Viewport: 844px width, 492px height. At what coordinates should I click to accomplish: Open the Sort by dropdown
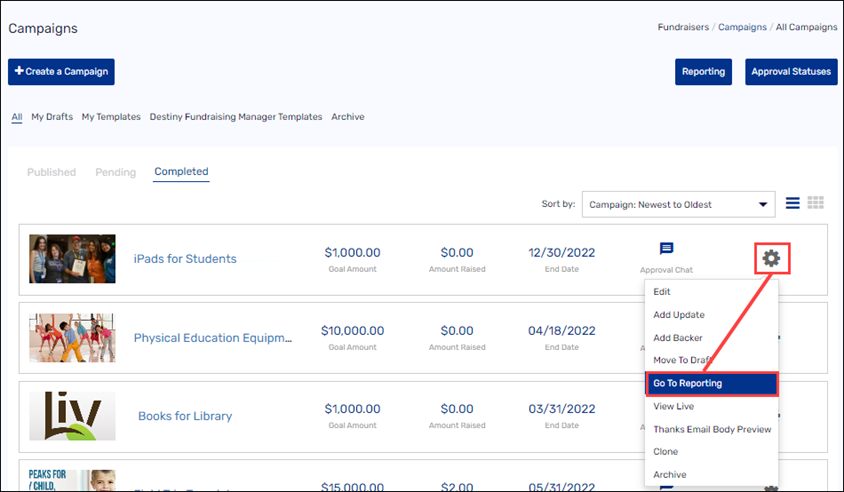678,204
